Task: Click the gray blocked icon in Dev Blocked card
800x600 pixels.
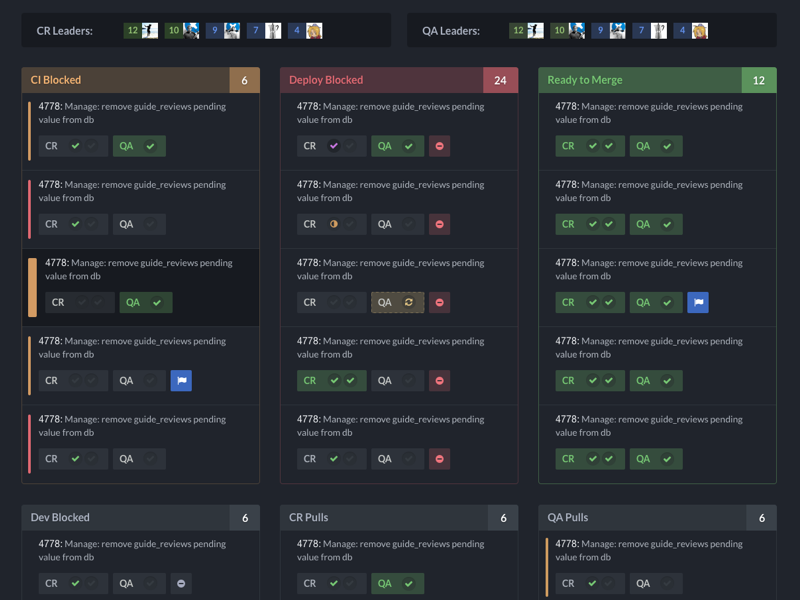Action: [181, 583]
